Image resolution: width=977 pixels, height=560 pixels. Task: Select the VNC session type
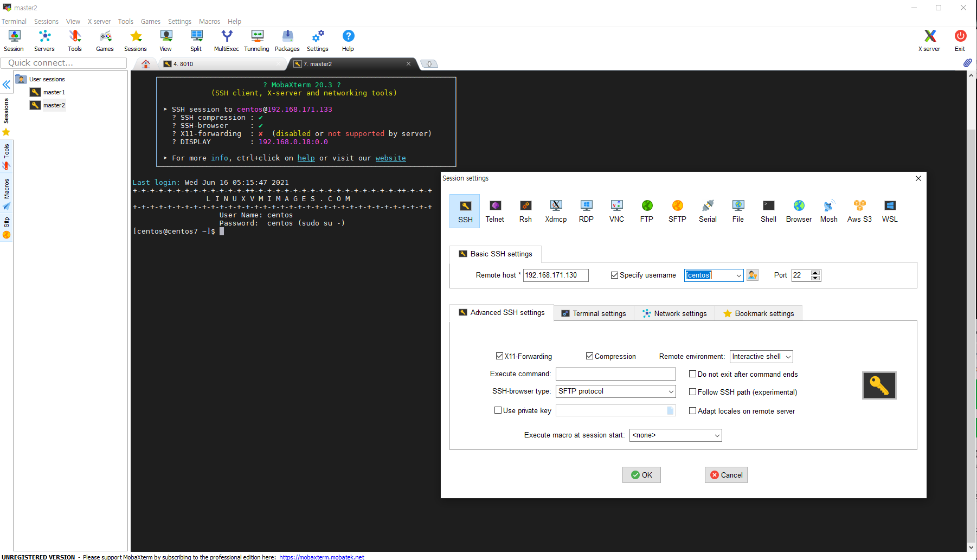point(616,211)
